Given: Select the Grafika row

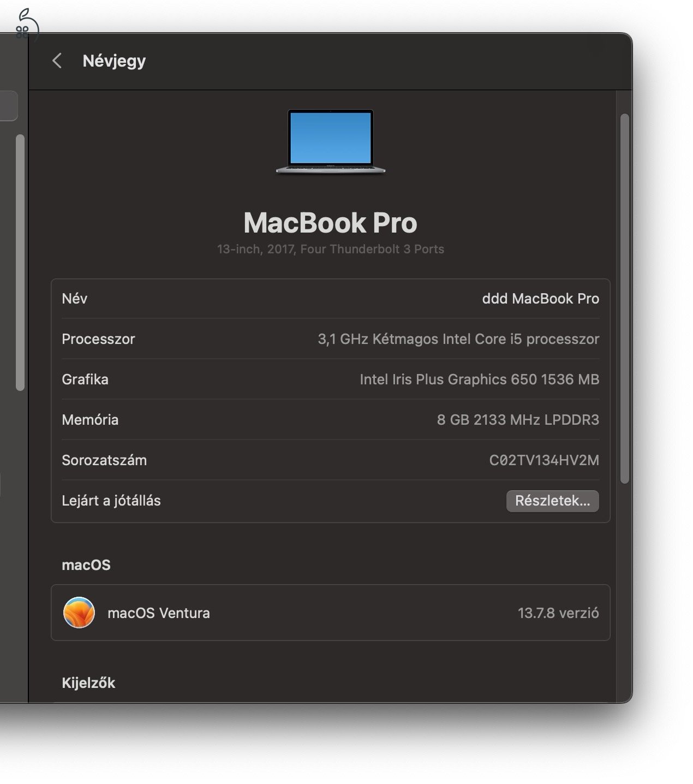Looking at the screenshot, I should (330, 379).
